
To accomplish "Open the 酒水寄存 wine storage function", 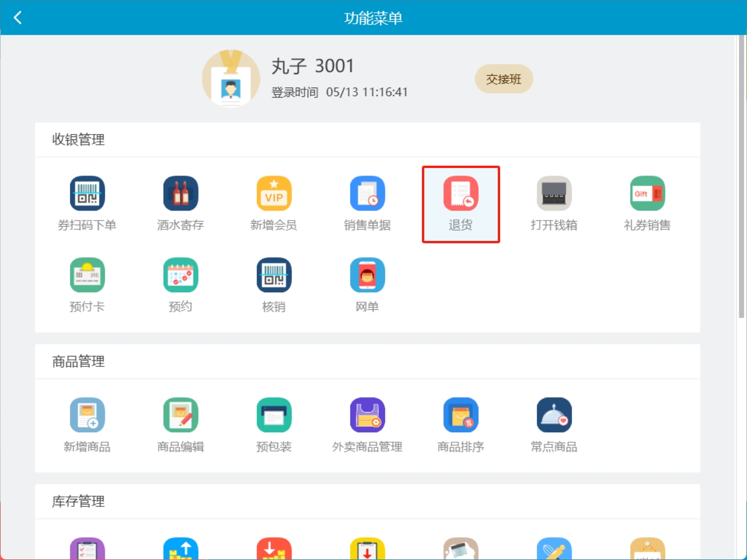I will [180, 204].
